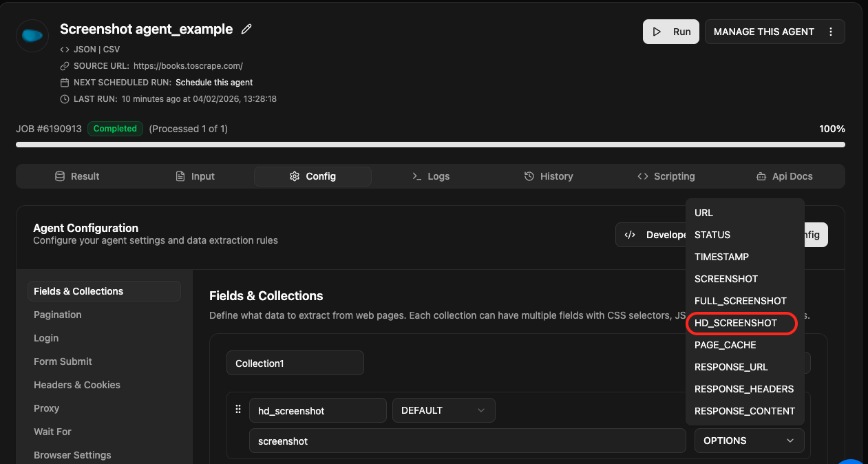Click the job progress bar

coord(430,145)
